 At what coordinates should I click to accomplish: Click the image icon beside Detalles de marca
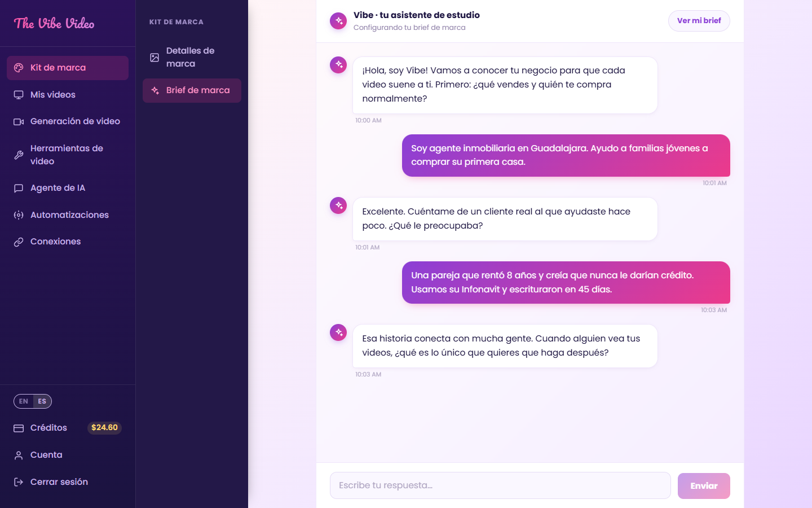[x=155, y=58]
